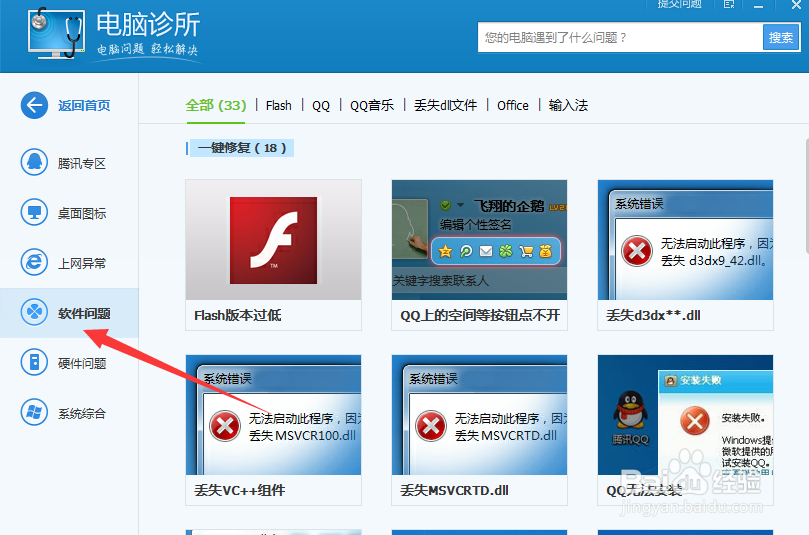Viewport: 809px width, 535px height.
Task: Click the 丢失d3dx**.dll caption text
Action: tap(653, 315)
